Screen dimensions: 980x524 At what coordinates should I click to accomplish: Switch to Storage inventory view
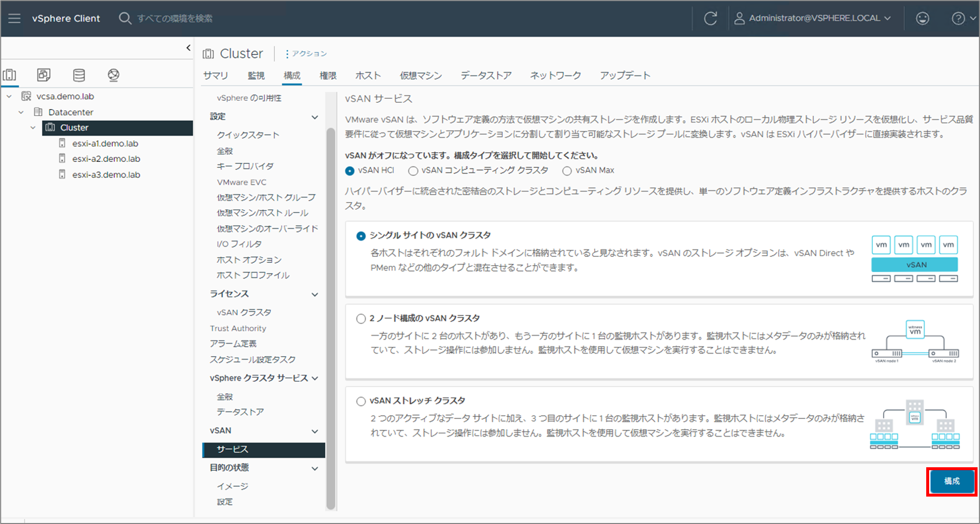coord(79,75)
